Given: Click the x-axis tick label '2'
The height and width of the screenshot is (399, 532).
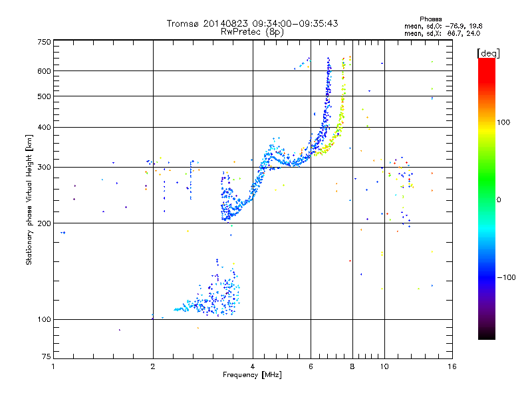Looking at the screenshot, I should pyautogui.click(x=153, y=366).
